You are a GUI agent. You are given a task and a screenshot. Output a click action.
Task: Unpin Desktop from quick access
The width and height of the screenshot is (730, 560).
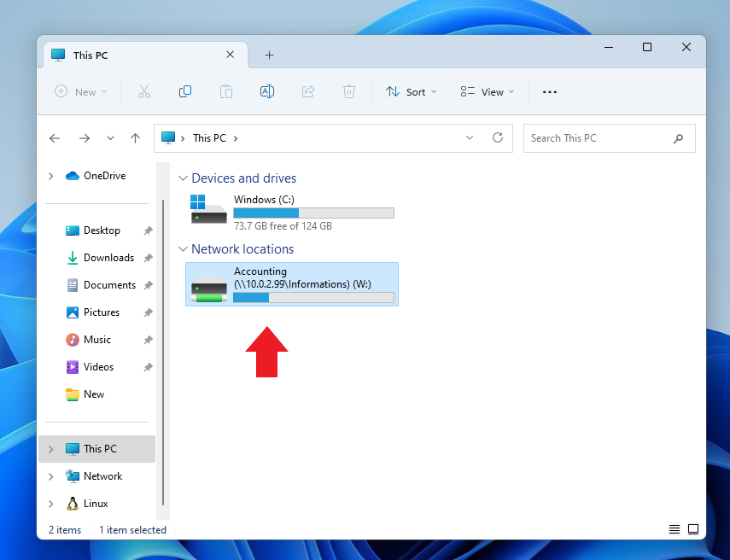148,230
